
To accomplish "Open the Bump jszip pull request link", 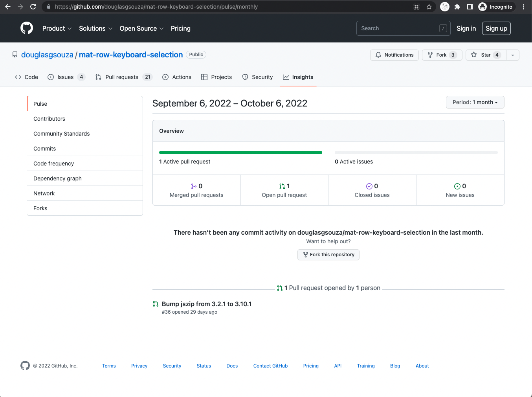I will click(x=207, y=304).
